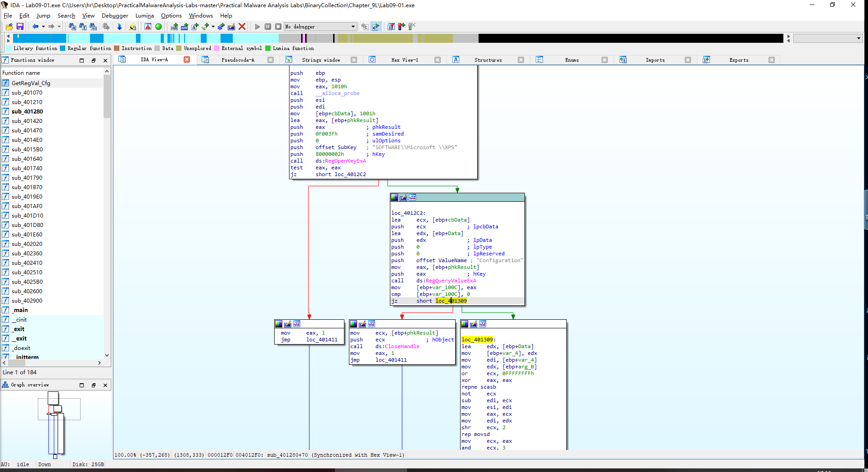868x472 pixels.
Task: Open dropdown at right of navigation band
Action: (x=859, y=38)
